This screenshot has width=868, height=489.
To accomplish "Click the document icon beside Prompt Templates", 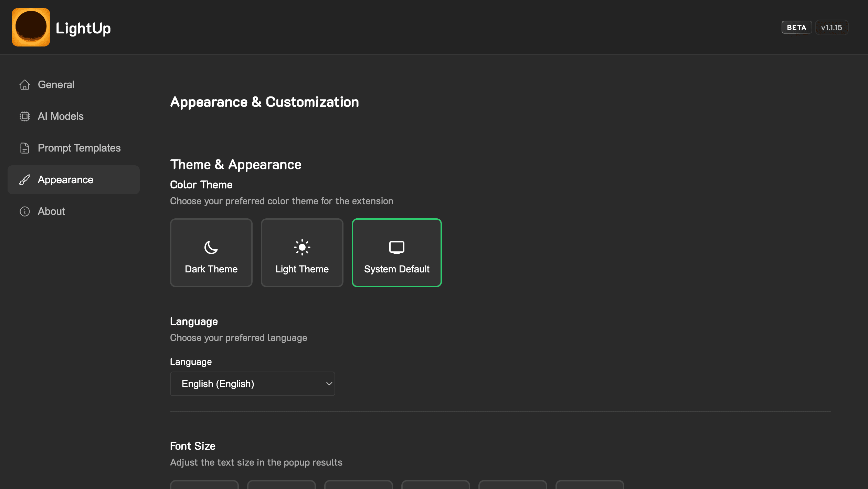I will click(x=25, y=148).
